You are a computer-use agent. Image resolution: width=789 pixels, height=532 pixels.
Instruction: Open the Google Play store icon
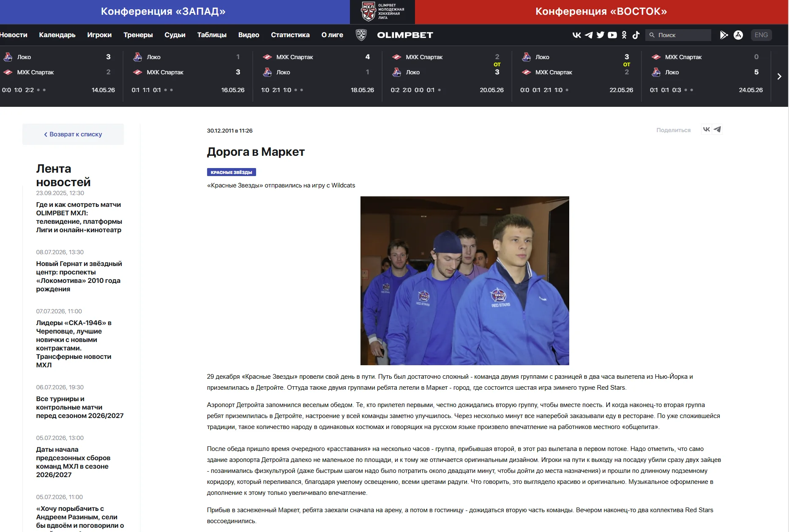[x=724, y=35]
